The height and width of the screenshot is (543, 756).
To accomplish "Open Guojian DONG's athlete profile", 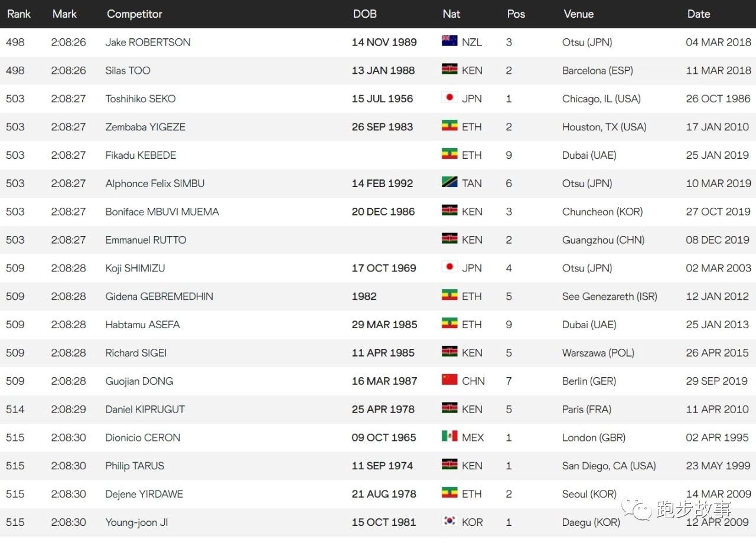I will coord(139,381).
